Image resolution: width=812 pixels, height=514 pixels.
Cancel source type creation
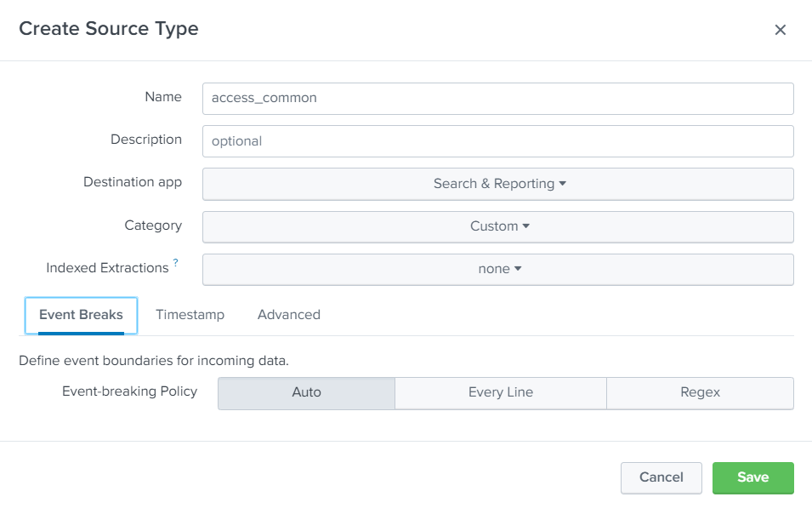click(661, 477)
